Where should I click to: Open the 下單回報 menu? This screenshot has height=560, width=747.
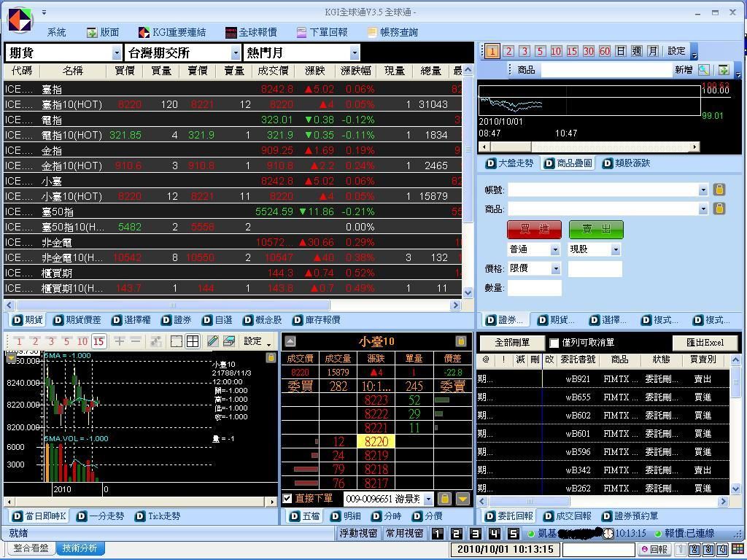tap(322, 32)
